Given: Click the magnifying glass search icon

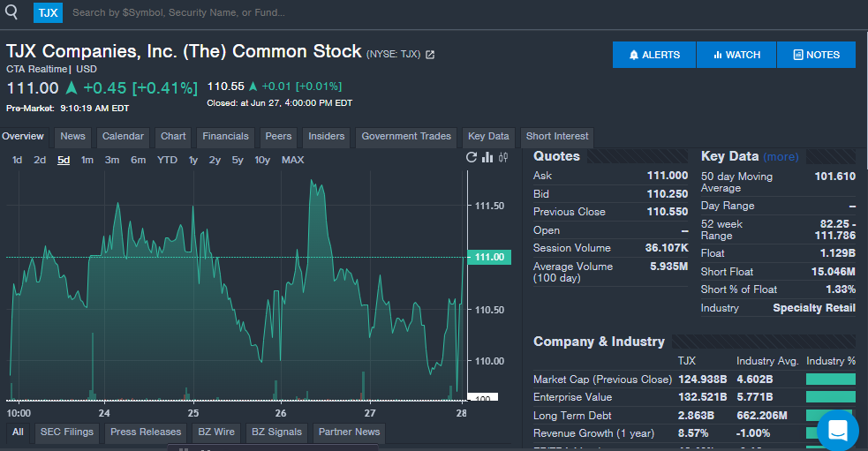Looking at the screenshot, I should 11,11.
